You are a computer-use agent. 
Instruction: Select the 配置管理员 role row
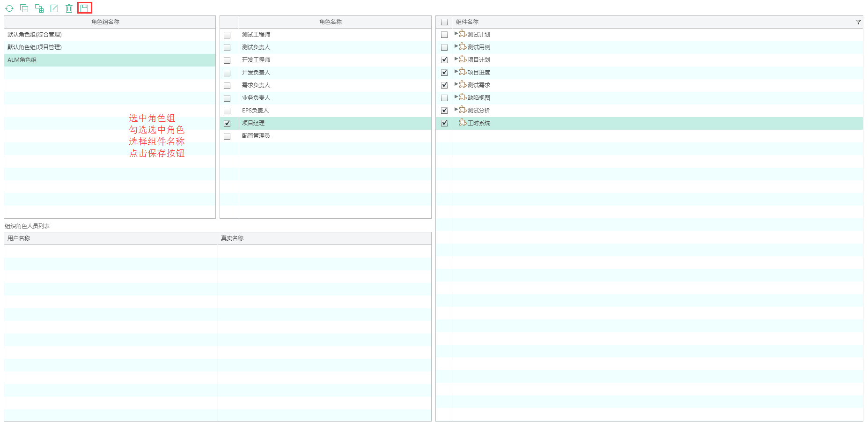256,136
